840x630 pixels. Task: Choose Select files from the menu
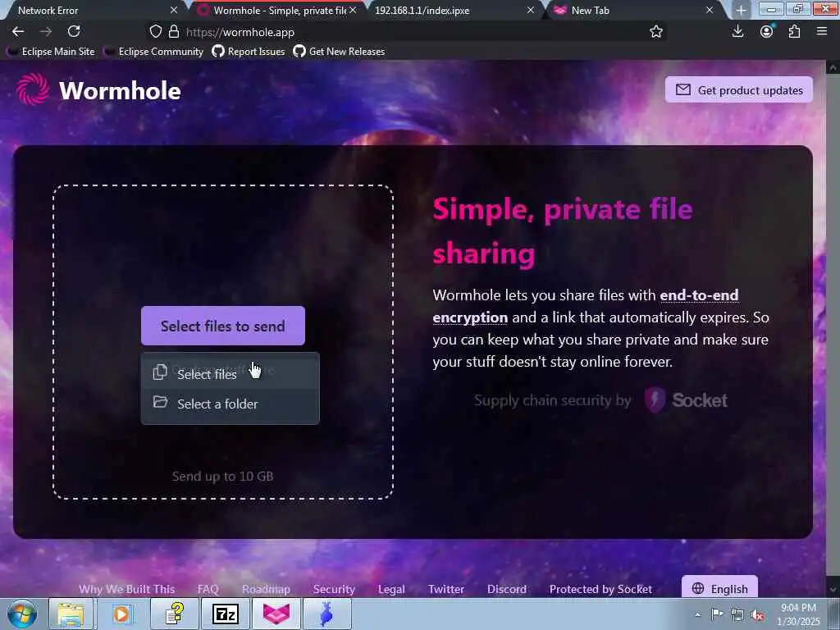tap(230, 373)
